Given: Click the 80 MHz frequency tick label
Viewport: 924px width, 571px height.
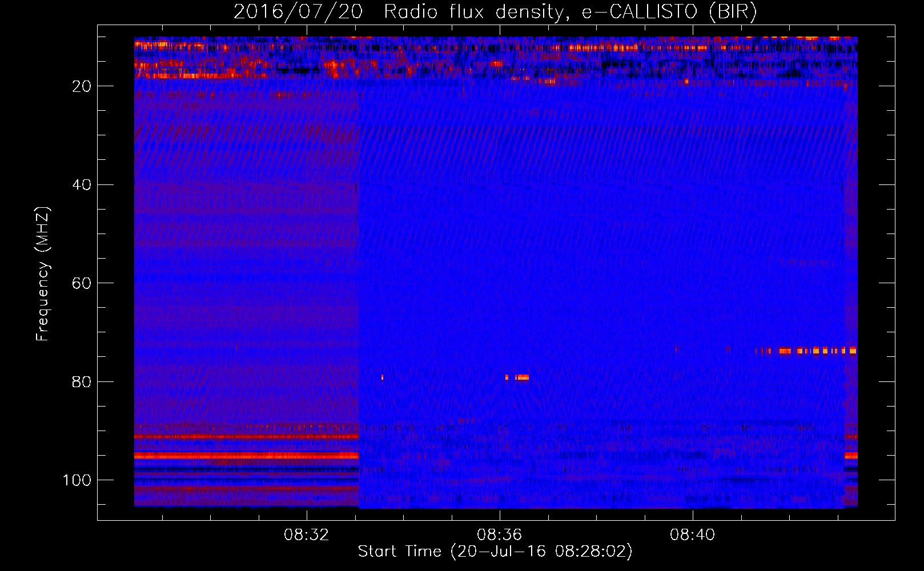Looking at the screenshot, I should (82, 382).
